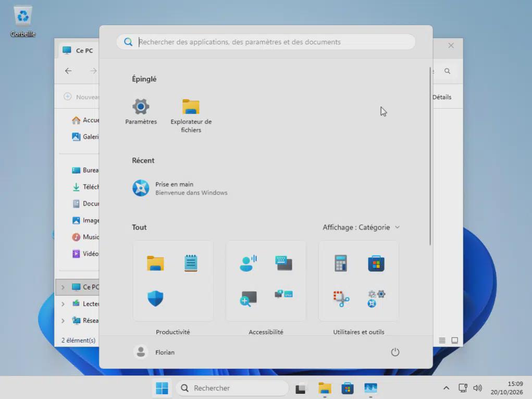Launch the Magnifier app in Accessibilité

tap(249, 298)
